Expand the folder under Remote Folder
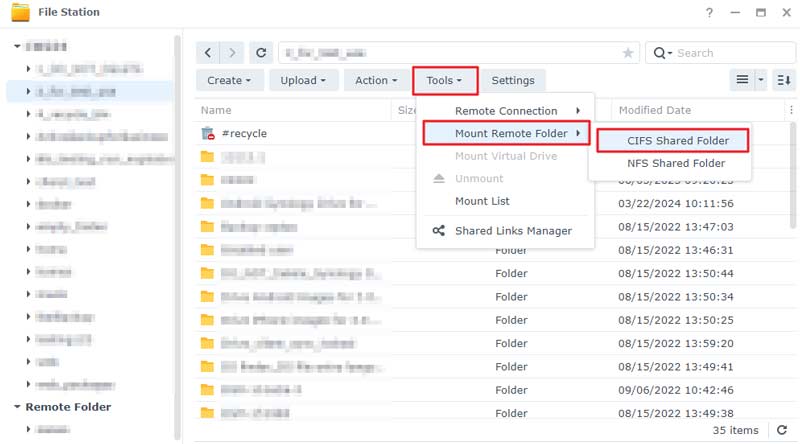Image resolution: width=800 pixels, height=444 pixels. 28,429
